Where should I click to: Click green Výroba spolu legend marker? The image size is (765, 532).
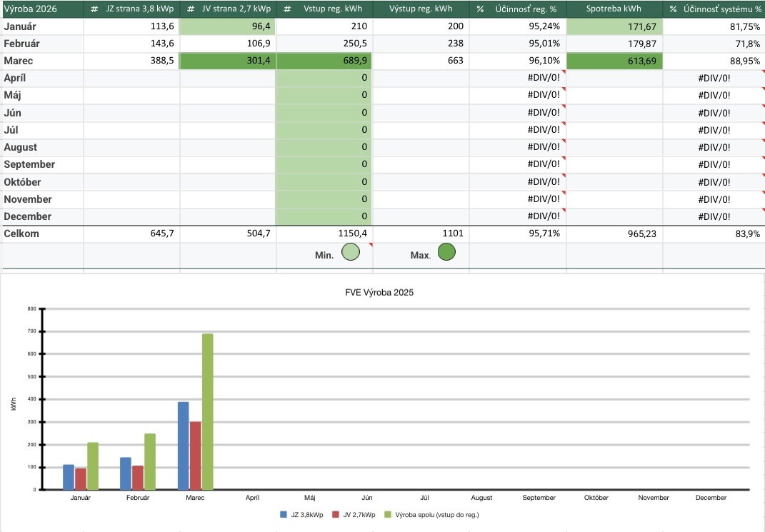[389, 514]
